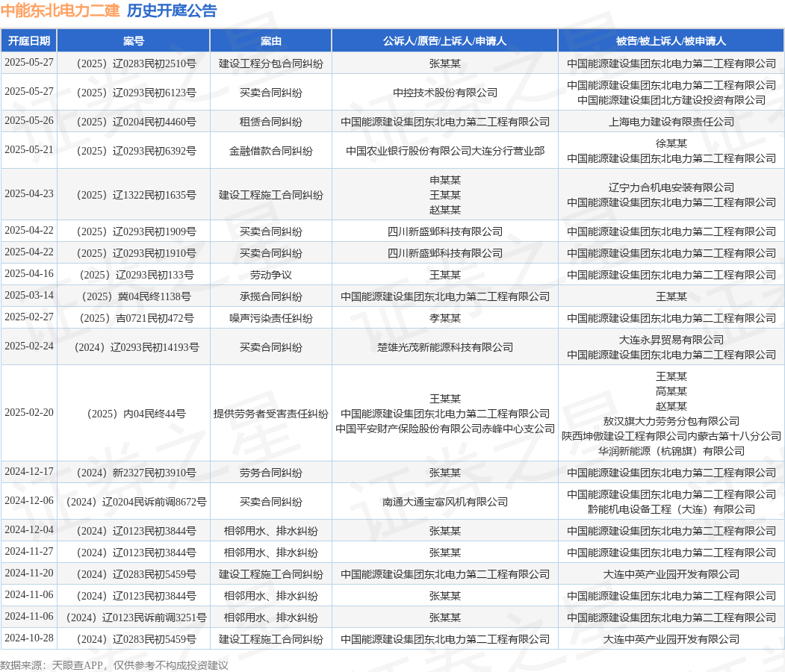Click the hearing date 2025-03-14
Viewport: 785px width, 672px height.
pos(29,295)
